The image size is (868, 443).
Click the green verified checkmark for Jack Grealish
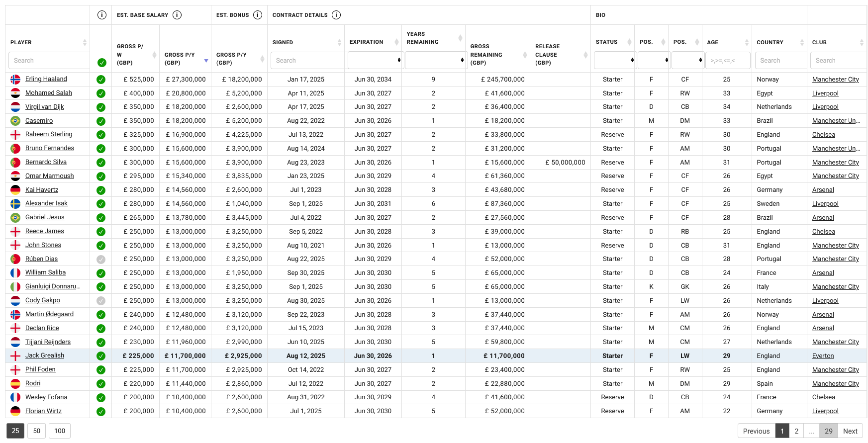click(101, 356)
